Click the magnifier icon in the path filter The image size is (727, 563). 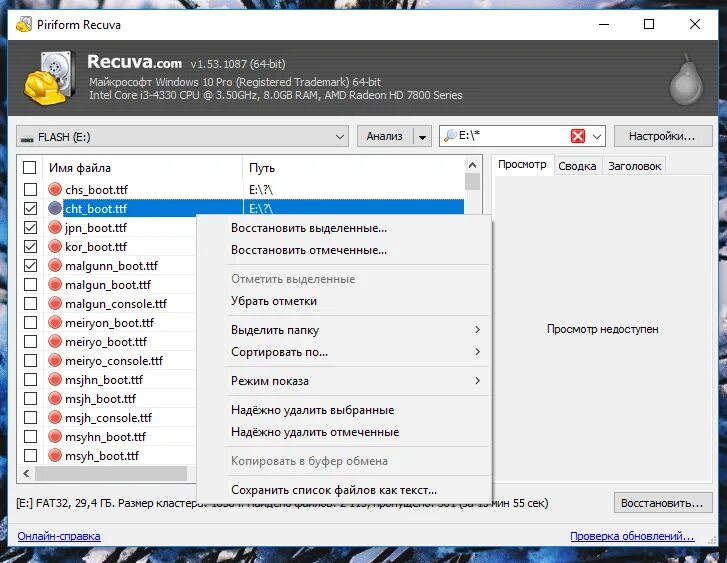pos(450,135)
